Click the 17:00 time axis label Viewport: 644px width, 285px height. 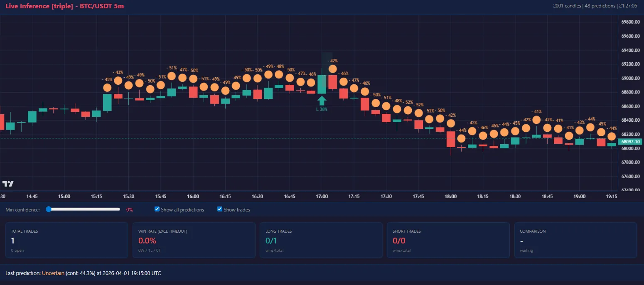click(x=322, y=196)
